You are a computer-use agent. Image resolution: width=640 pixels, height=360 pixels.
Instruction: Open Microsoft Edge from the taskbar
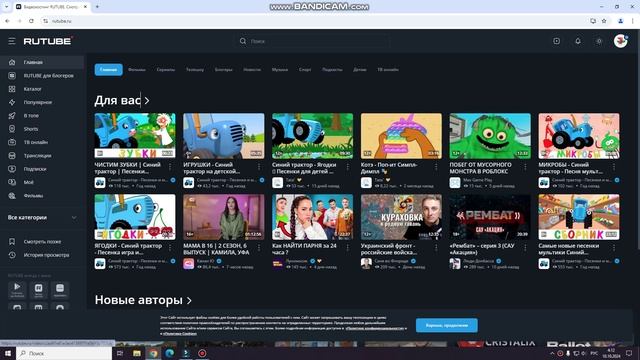tap(169, 353)
